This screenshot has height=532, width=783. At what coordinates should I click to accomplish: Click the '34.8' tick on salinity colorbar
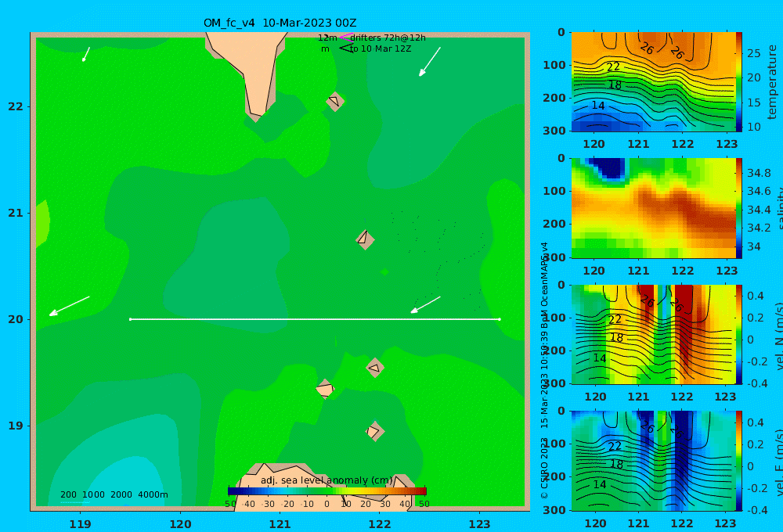[x=759, y=173]
